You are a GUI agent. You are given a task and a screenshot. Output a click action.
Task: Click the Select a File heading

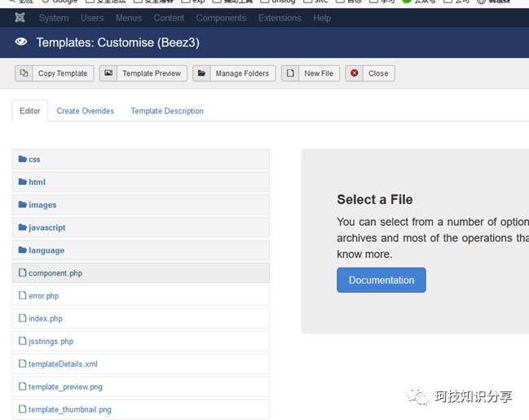point(374,199)
